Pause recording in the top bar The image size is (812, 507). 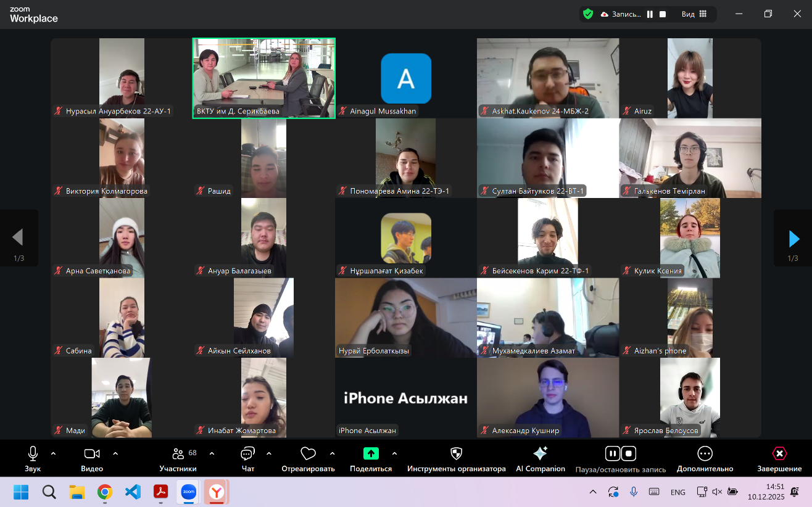coord(650,14)
